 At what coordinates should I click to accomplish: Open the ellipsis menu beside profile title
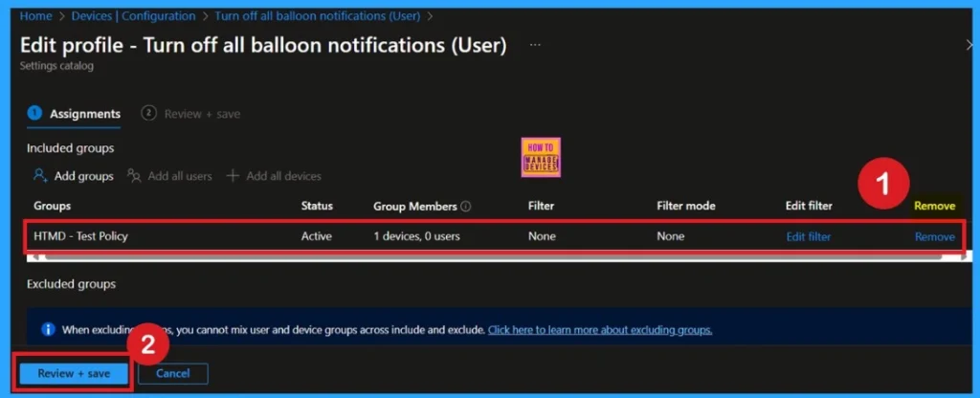pyautogui.click(x=535, y=46)
